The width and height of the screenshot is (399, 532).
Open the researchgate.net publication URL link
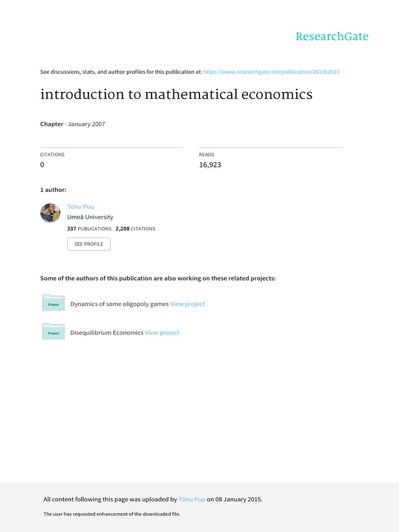click(272, 72)
